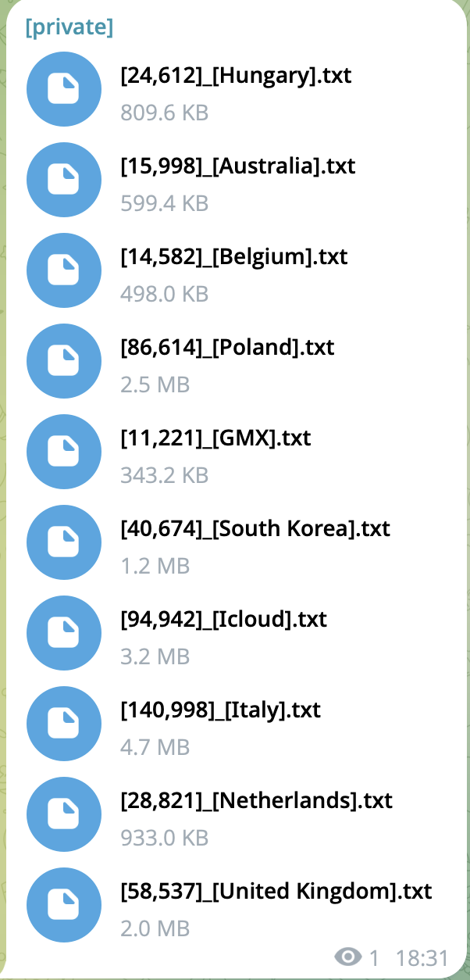470x980 pixels.
Task: Click the 18:31 message timestamp
Action: tap(422, 957)
